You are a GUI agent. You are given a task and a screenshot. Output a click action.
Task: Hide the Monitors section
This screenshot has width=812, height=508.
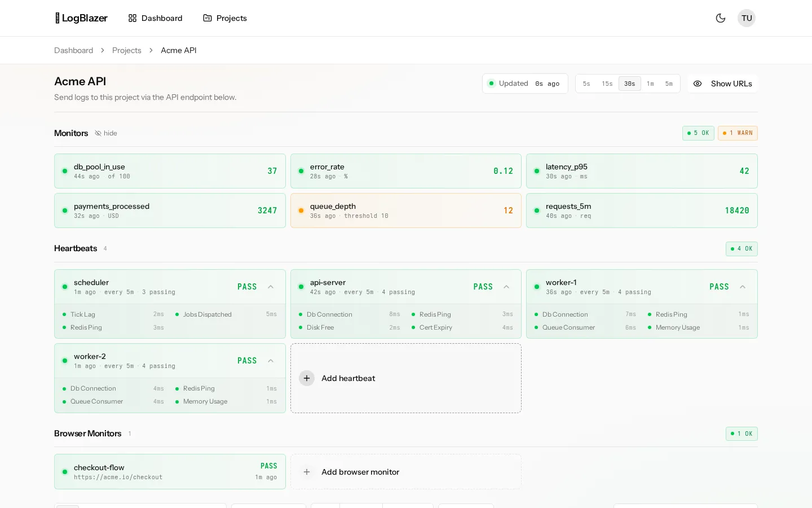[106, 133]
